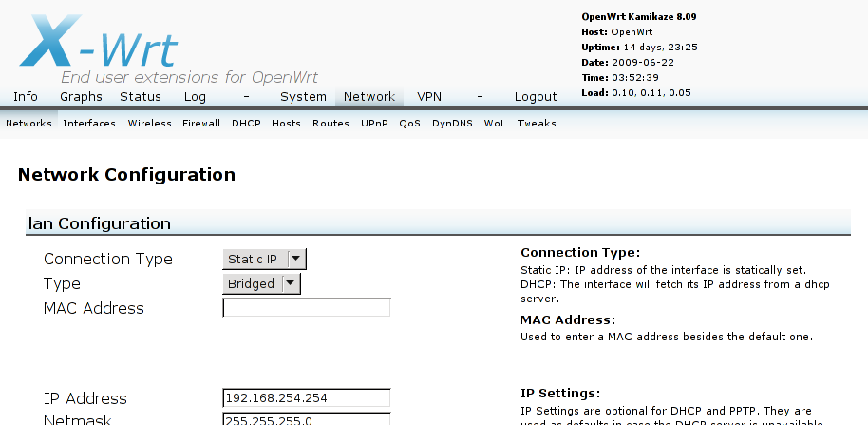Click the Logout link
The image size is (868, 425).
point(536,97)
